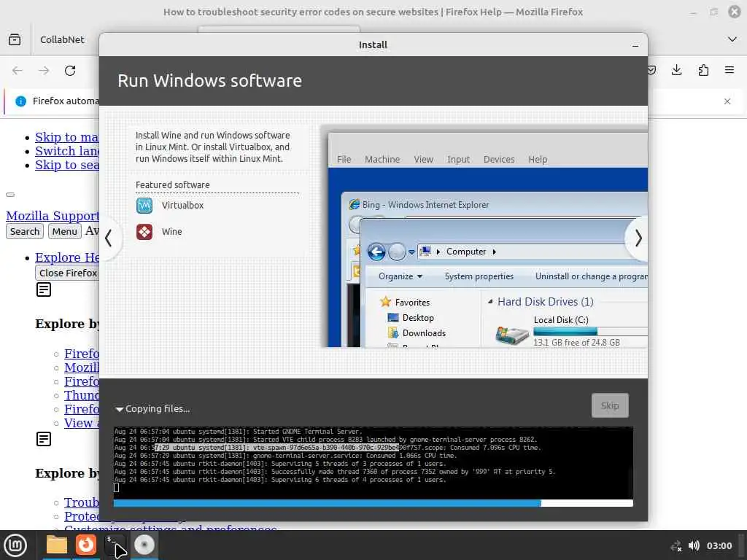Screen dimensions: 747x560
Task: Open Firefox Downloads panel
Action: tap(676, 71)
